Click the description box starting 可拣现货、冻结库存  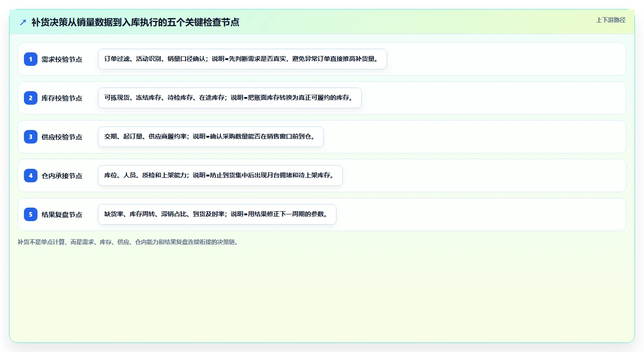tap(230, 98)
